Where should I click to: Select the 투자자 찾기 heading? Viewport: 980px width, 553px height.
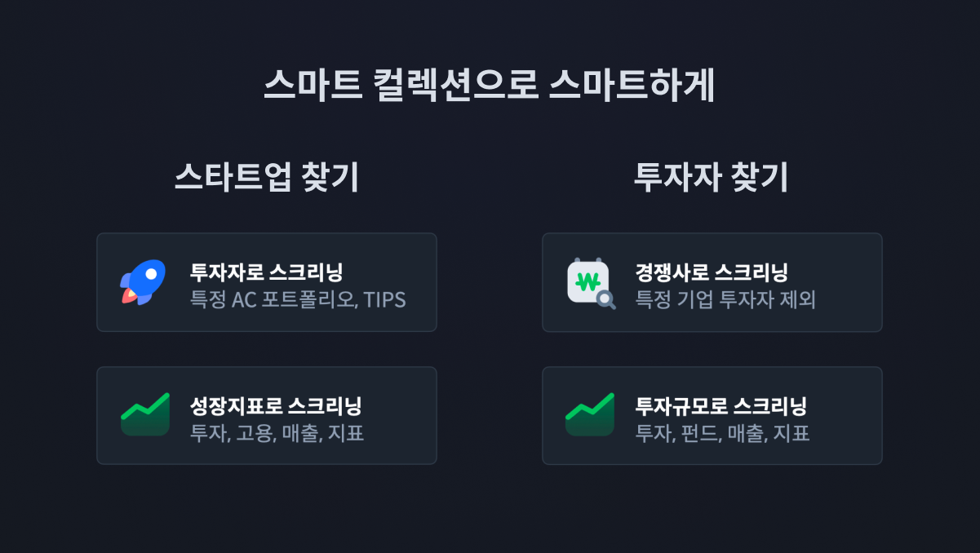tap(712, 178)
